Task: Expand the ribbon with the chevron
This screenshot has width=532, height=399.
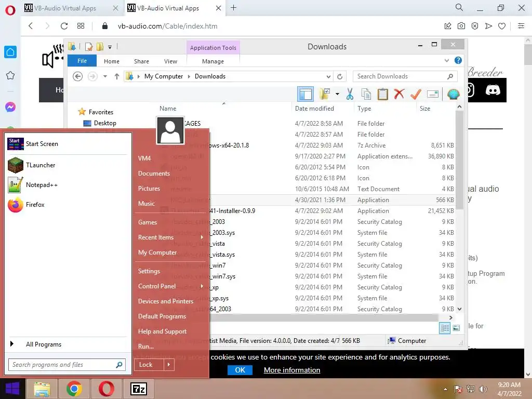Action: 446,60
